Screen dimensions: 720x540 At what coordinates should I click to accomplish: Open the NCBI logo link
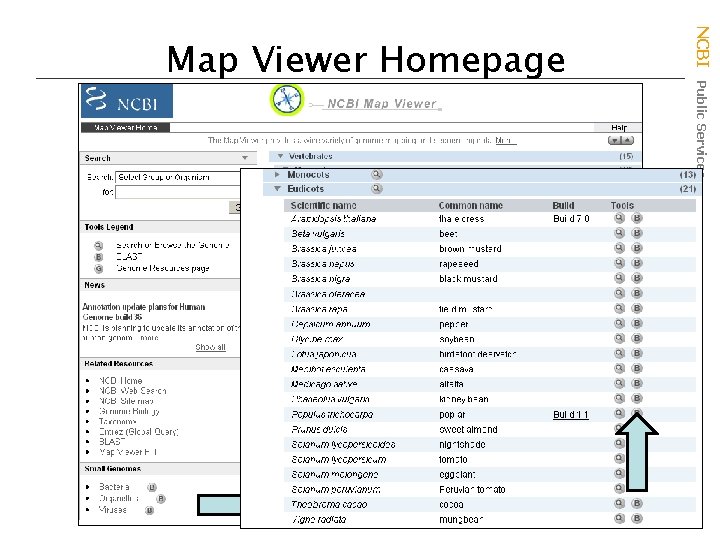click(127, 101)
